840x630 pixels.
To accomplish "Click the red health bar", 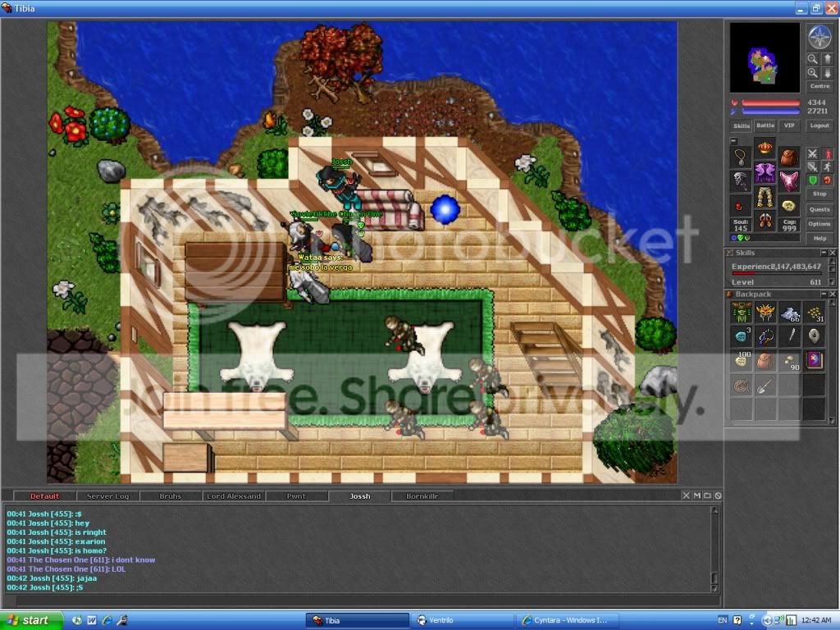I will click(x=770, y=103).
